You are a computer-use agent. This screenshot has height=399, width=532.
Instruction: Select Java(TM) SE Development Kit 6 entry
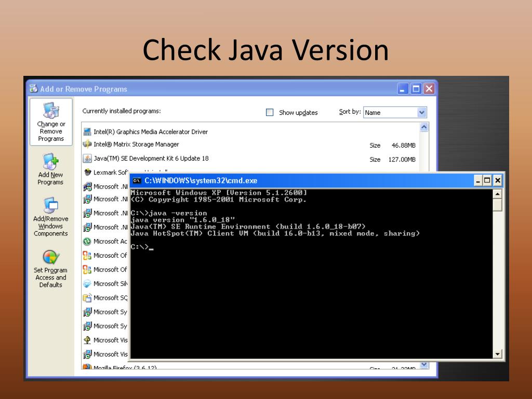click(151, 158)
